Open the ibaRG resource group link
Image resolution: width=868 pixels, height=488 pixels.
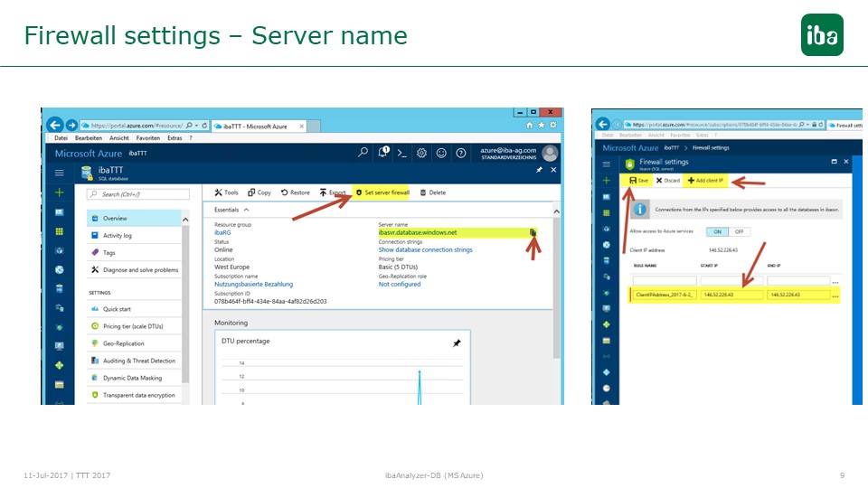(x=222, y=232)
